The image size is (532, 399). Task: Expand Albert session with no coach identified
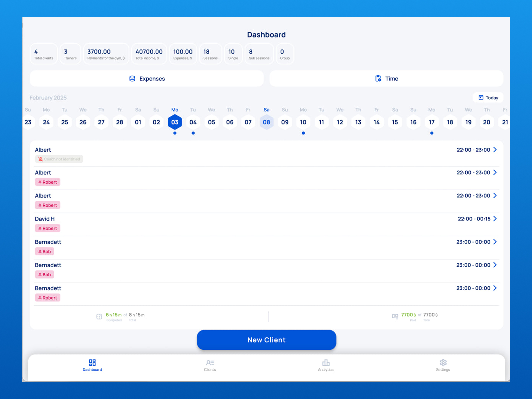pyautogui.click(x=495, y=150)
